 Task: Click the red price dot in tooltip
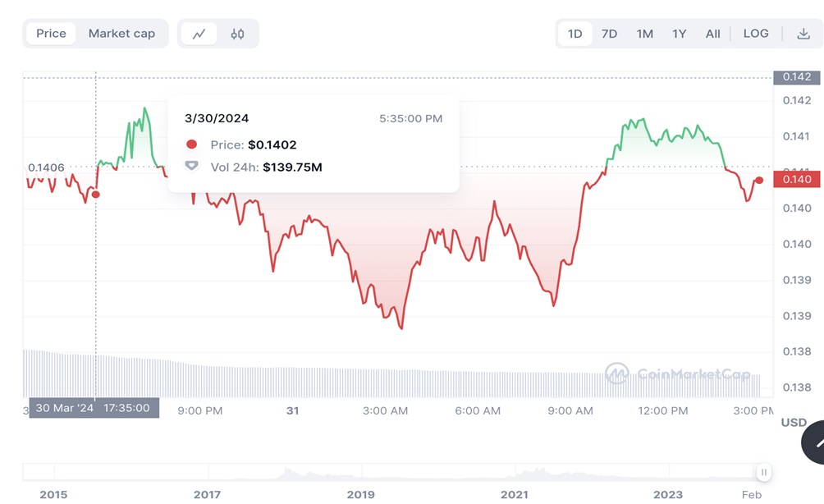pos(192,144)
